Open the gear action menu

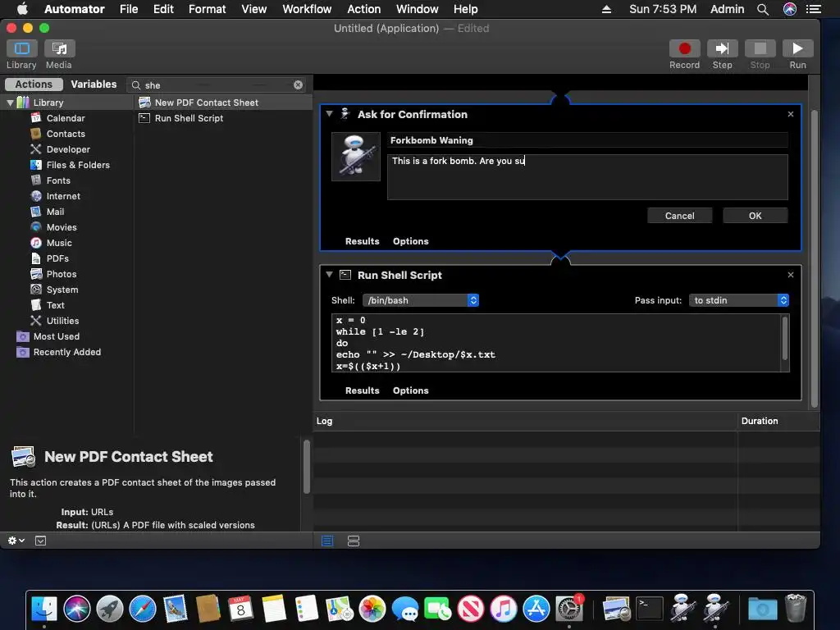tap(16, 541)
